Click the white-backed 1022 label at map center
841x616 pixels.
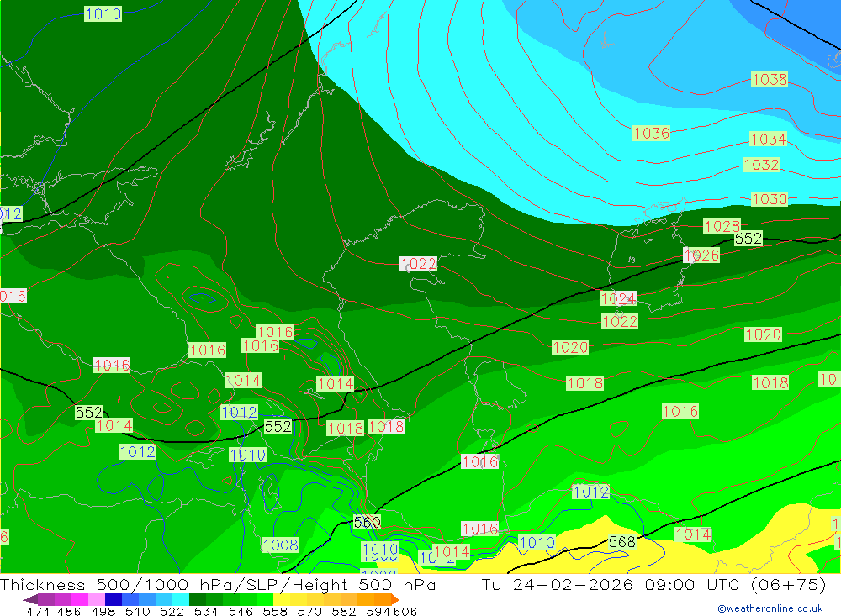click(418, 264)
